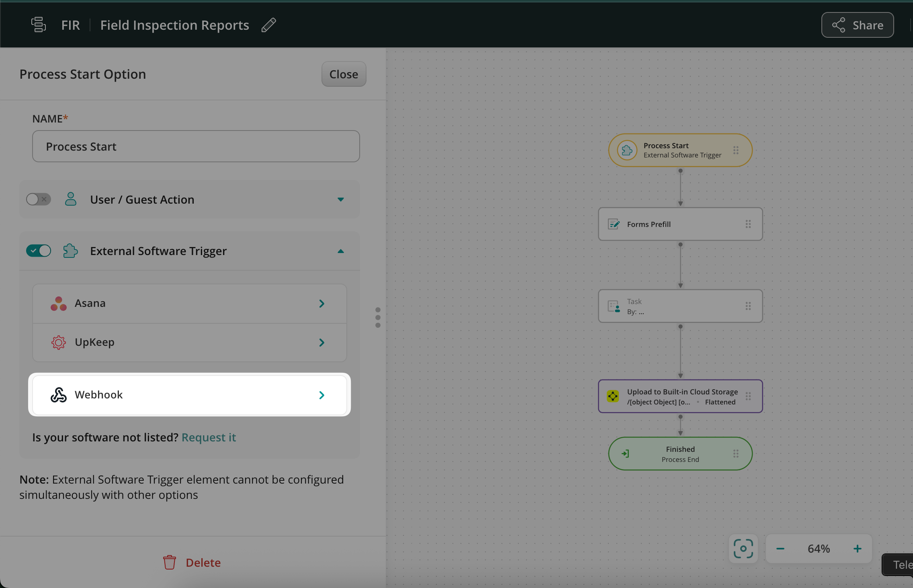This screenshot has width=913, height=588.
Task: Click the Process Start name field
Action: 196,147
